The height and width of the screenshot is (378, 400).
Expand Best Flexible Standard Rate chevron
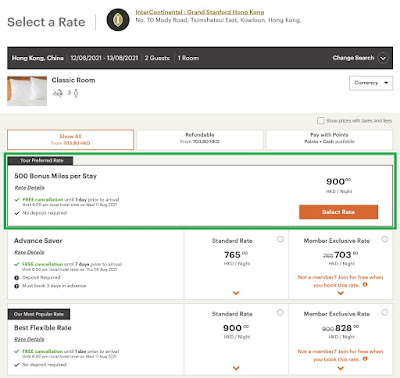pos(236,368)
